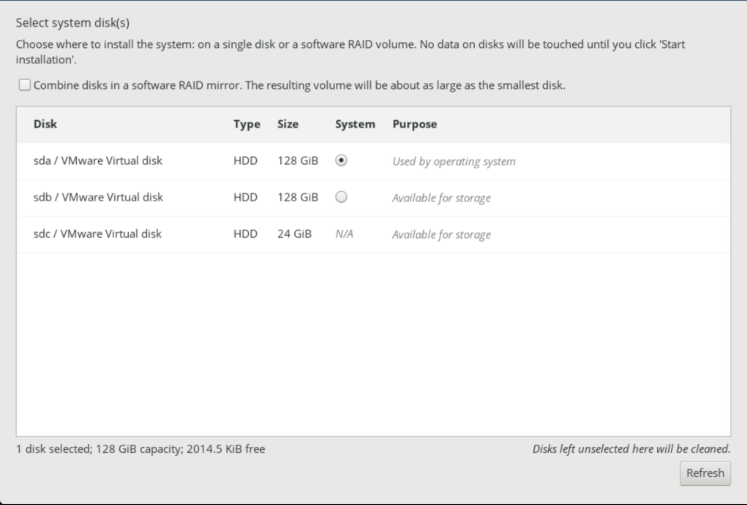Select the sdc / VMware Virtual disk entry
Screen dimensions: 747x505
tap(97, 234)
